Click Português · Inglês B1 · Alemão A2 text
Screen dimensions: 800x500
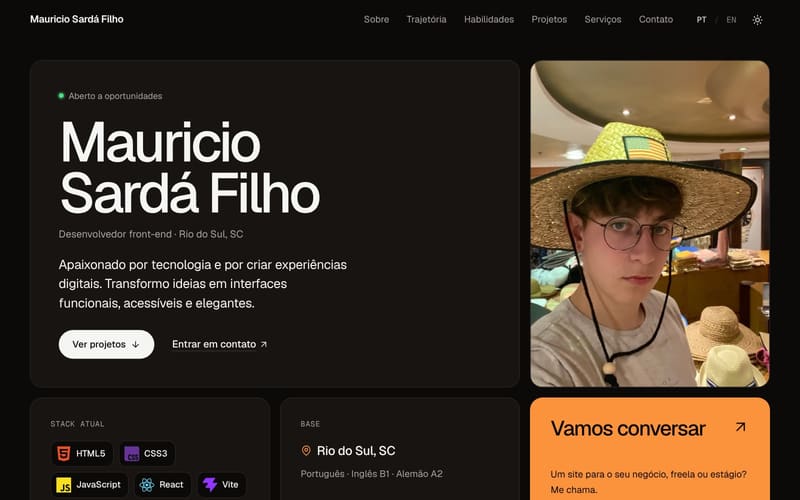[x=371, y=474]
